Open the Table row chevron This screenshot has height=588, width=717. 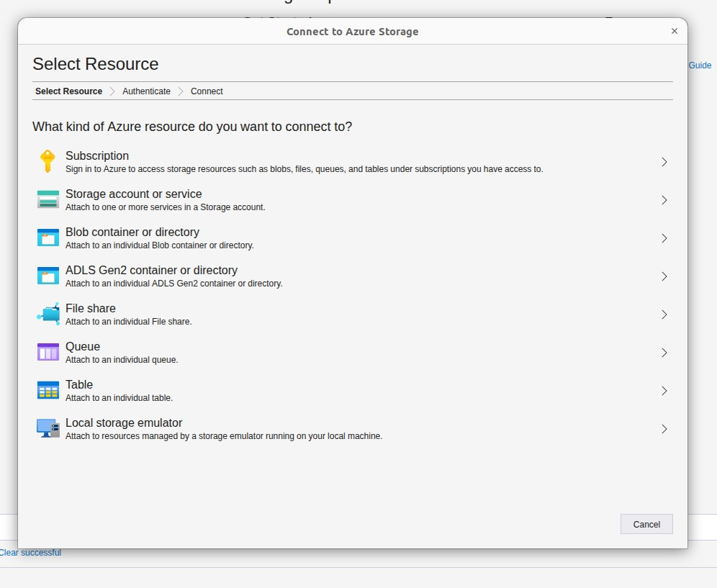tap(664, 391)
